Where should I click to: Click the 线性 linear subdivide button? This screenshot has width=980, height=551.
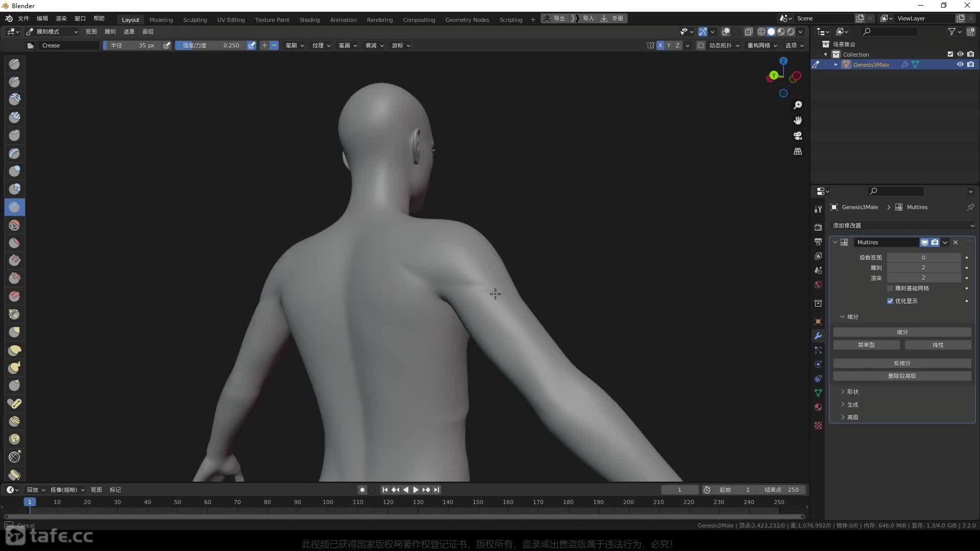[x=938, y=345]
